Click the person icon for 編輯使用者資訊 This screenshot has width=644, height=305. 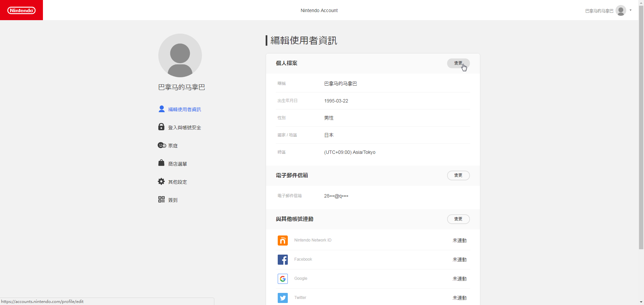[x=161, y=109]
